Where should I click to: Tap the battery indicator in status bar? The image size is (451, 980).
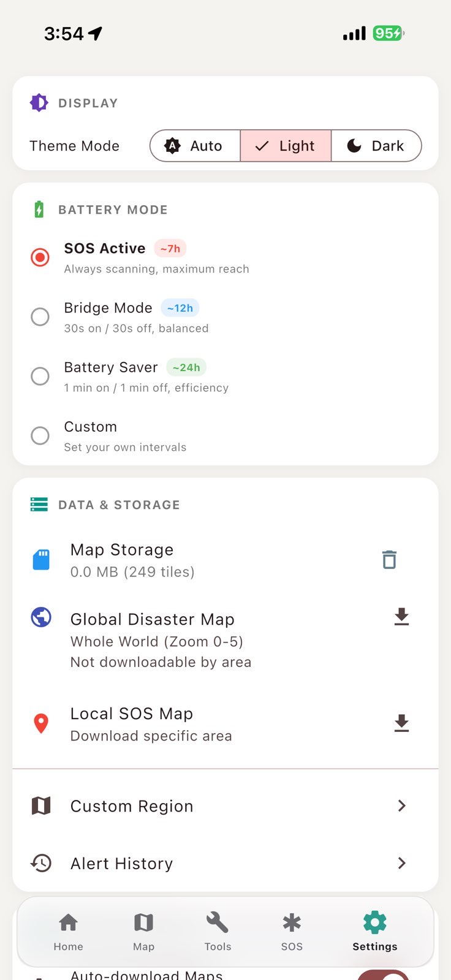388,33
